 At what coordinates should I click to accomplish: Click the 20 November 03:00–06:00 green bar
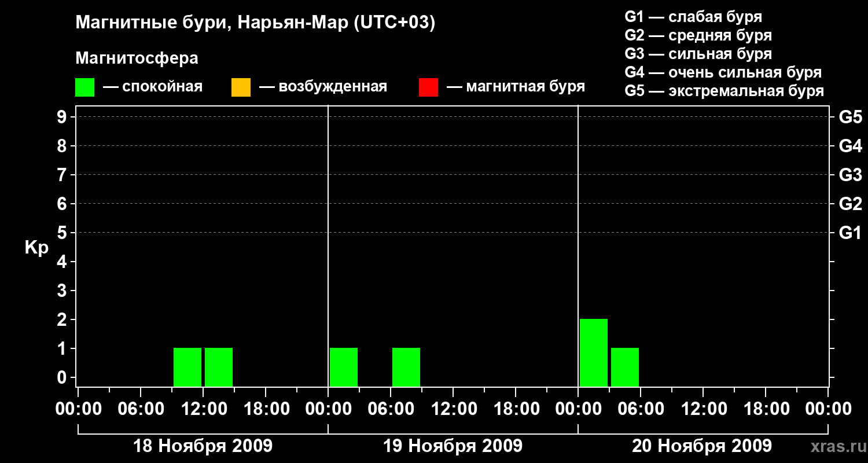pos(625,367)
